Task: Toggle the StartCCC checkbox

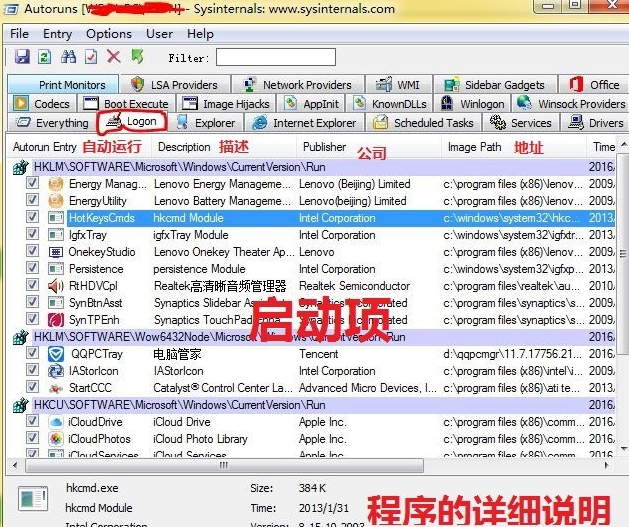Action: click(32, 387)
